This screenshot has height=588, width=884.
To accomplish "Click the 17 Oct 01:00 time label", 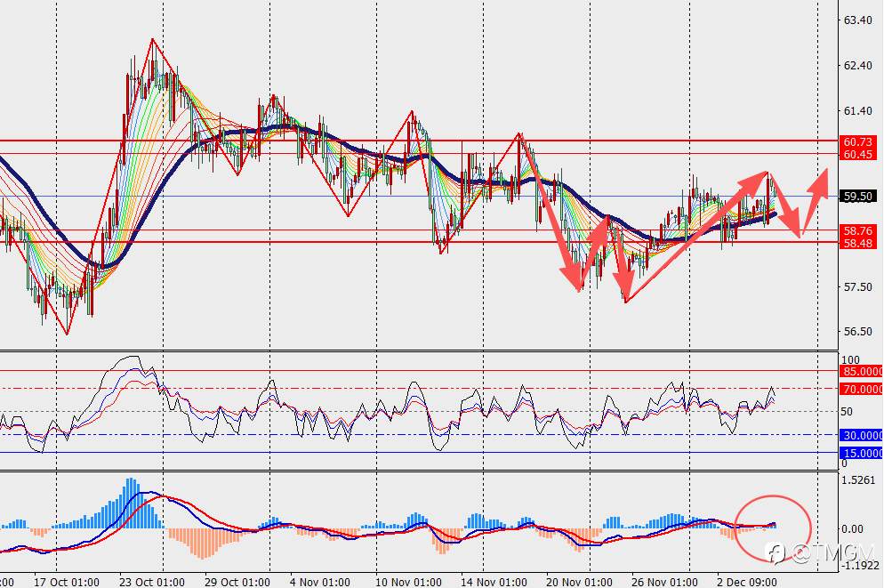I will pyautogui.click(x=67, y=582).
